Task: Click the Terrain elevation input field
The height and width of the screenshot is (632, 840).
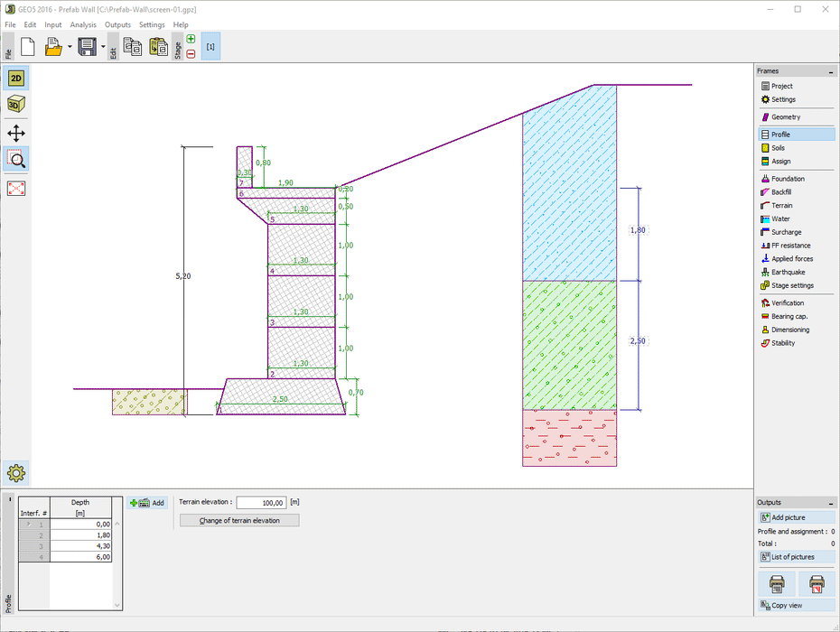Action: (x=261, y=503)
